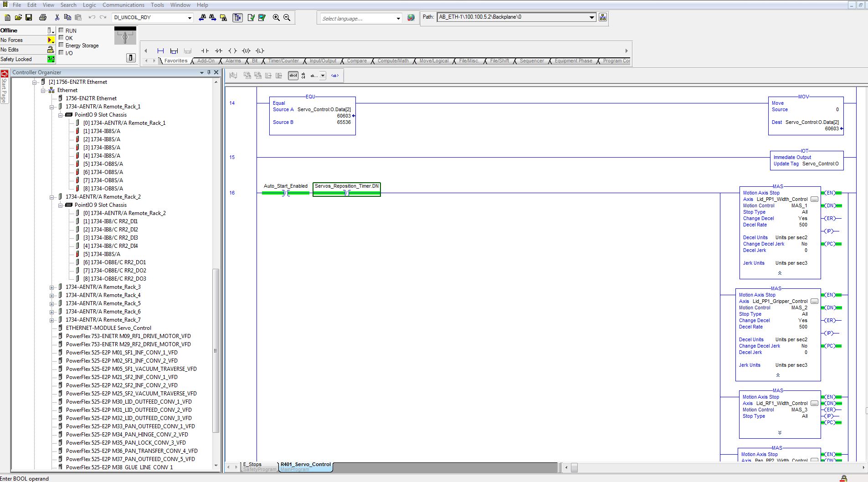Click the Servos_Reposition_Timer.DN contact
The height and width of the screenshot is (482, 868).
(347, 190)
